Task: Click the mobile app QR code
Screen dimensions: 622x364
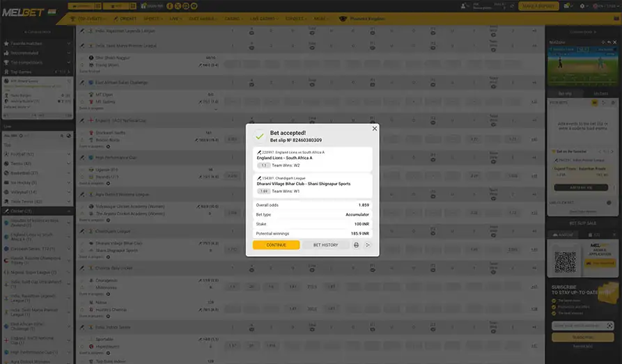Action: [x=565, y=262]
